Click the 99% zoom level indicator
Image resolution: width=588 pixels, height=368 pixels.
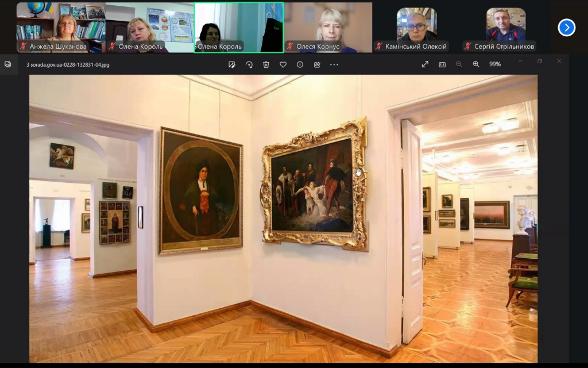[494, 64]
